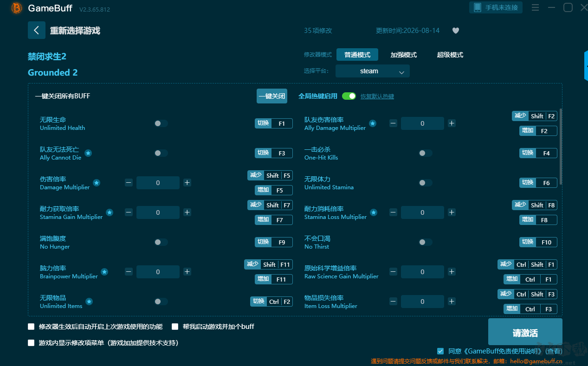Decrease Stamina Loss Multiplier with minus
Viewport: 588px width, 366px height.
point(393,212)
